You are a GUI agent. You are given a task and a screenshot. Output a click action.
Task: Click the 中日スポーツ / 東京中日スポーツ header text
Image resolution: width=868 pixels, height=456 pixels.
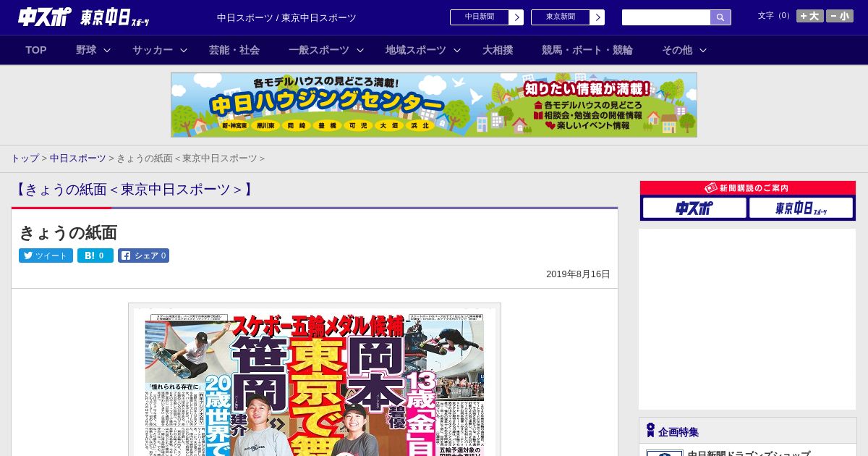tap(286, 17)
